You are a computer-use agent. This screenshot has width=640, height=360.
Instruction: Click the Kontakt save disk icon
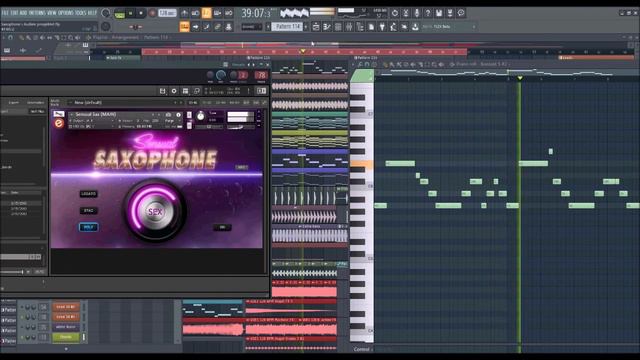coord(162,91)
